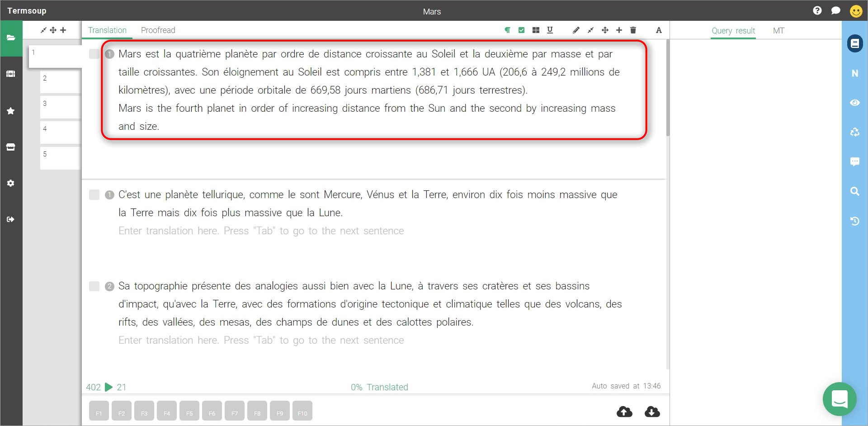Open the document icon in right sidebar

pos(855,43)
